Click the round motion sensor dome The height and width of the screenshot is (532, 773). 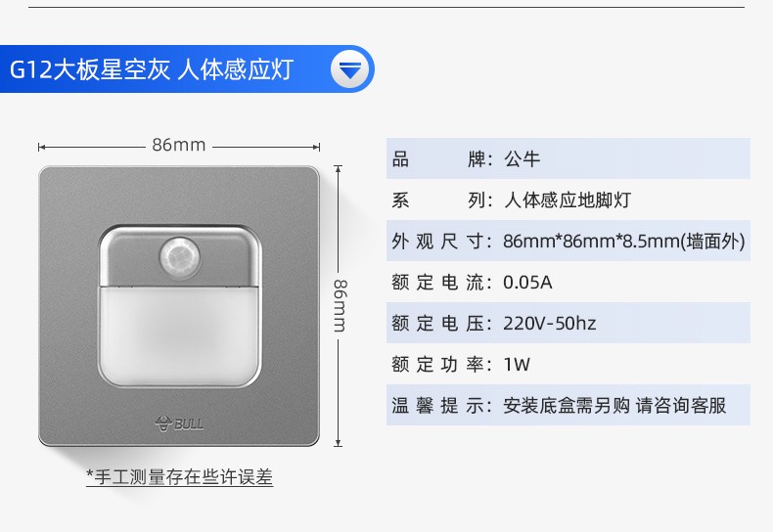179,256
